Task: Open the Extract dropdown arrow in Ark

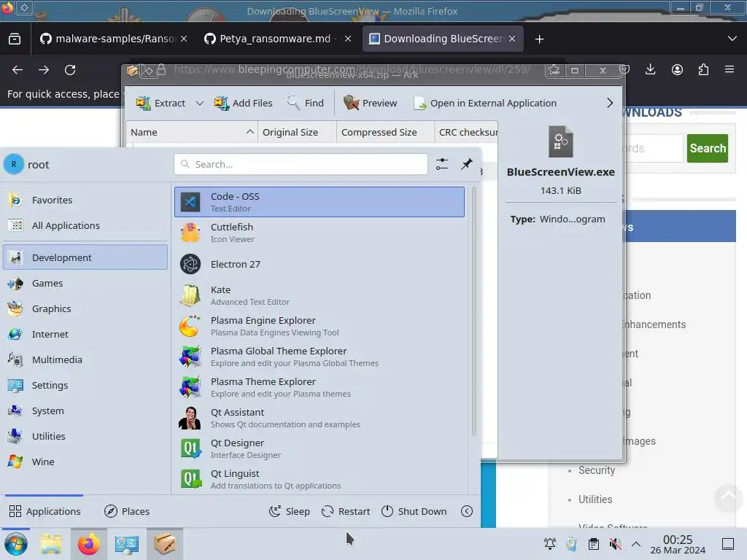Action: coord(200,104)
